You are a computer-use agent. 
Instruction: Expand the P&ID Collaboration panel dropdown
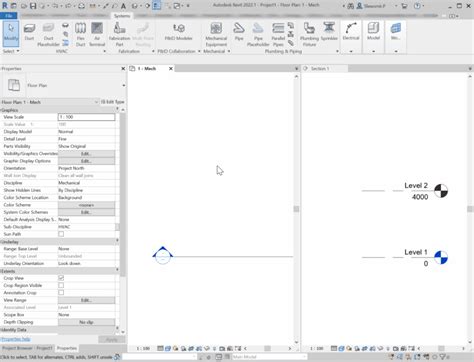coord(199,51)
